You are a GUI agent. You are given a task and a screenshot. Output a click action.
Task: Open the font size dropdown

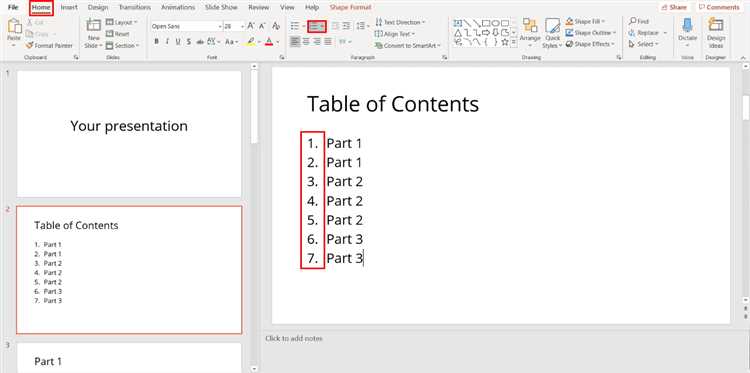pyautogui.click(x=243, y=27)
